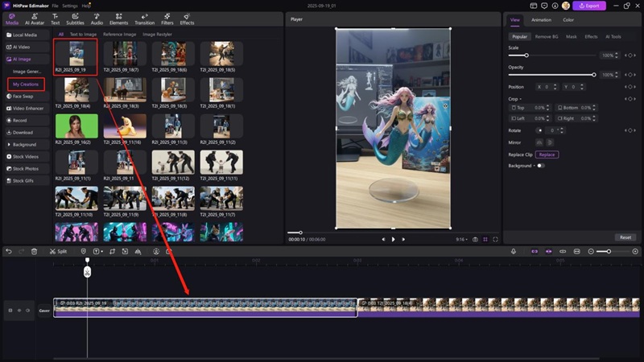Play the video in the player
Image resolution: width=644 pixels, height=362 pixels.
[x=393, y=239]
